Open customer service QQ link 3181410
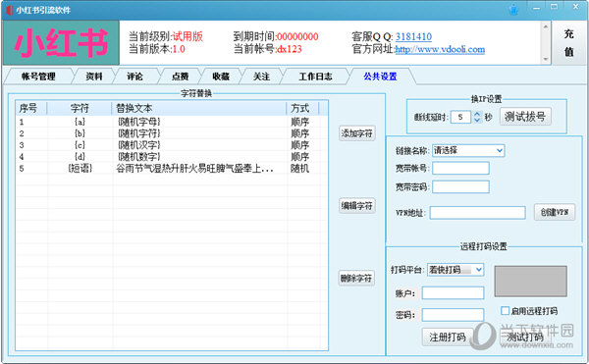 pos(413,36)
